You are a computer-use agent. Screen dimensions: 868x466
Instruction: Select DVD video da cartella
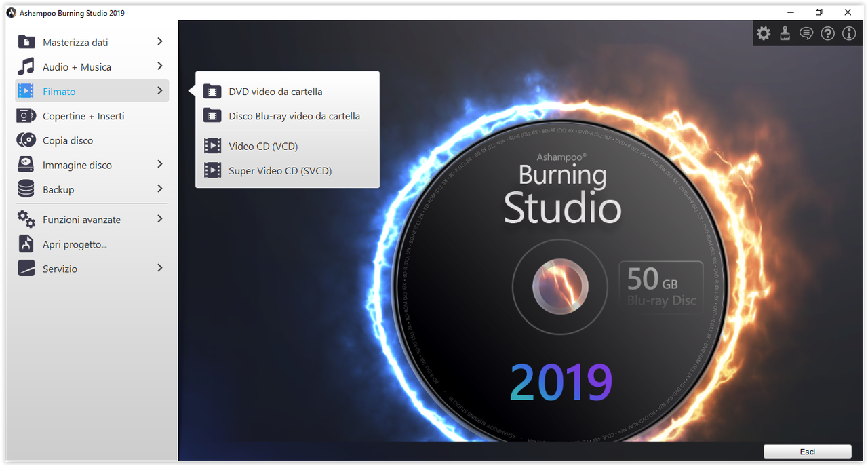click(x=288, y=92)
